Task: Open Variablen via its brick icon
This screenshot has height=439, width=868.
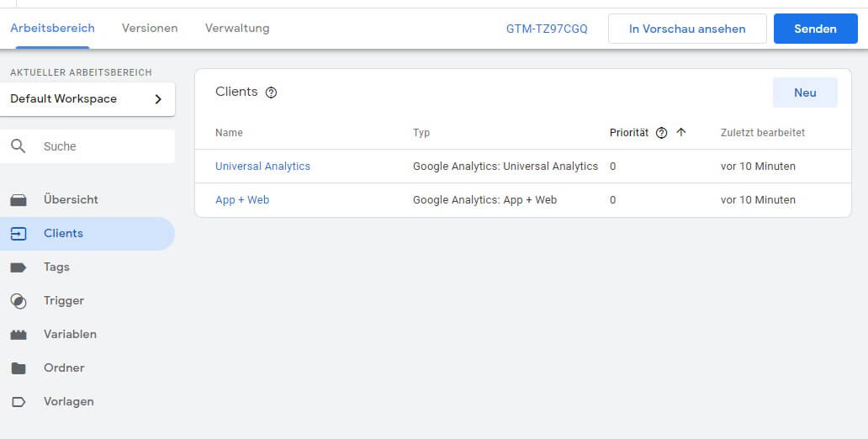Action: click(19, 335)
